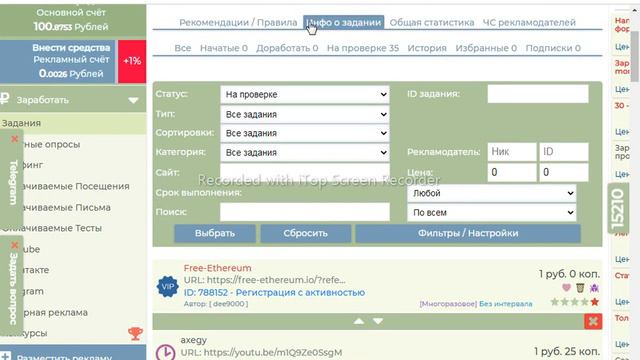640x360 pixels.
Task: Close the Telegram side tab
Action: coord(15,139)
